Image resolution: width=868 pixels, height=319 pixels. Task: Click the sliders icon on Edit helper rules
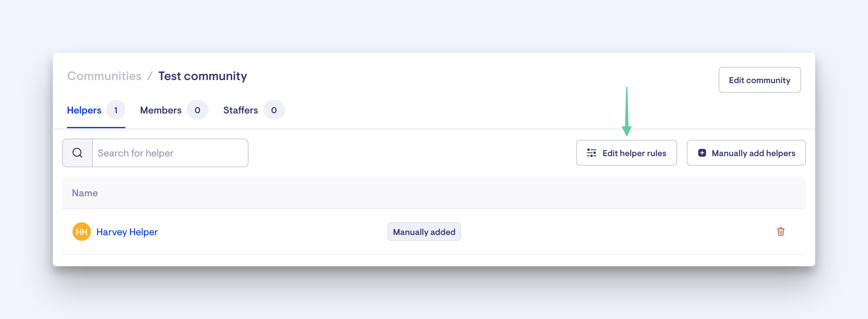pos(591,153)
